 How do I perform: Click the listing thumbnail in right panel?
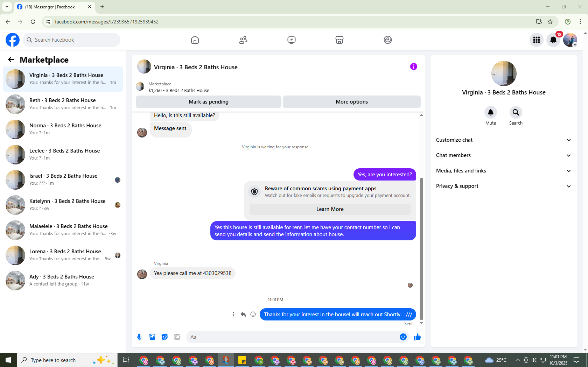tap(504, 73)
